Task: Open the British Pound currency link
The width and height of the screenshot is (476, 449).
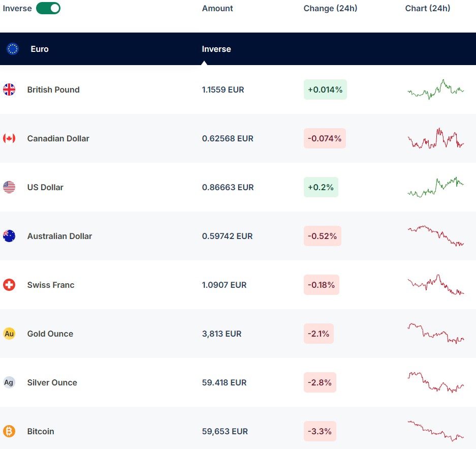Action: click(x=53, y=89)
